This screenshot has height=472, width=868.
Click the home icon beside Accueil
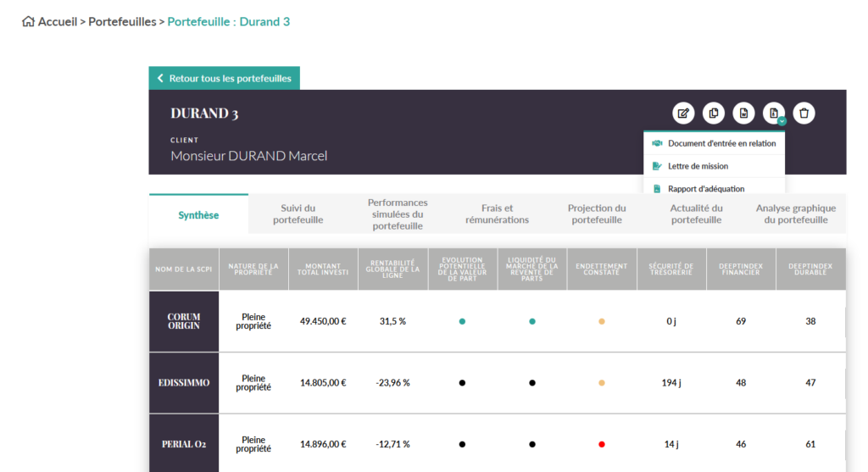pyautogui.click(x=28, y=22)
